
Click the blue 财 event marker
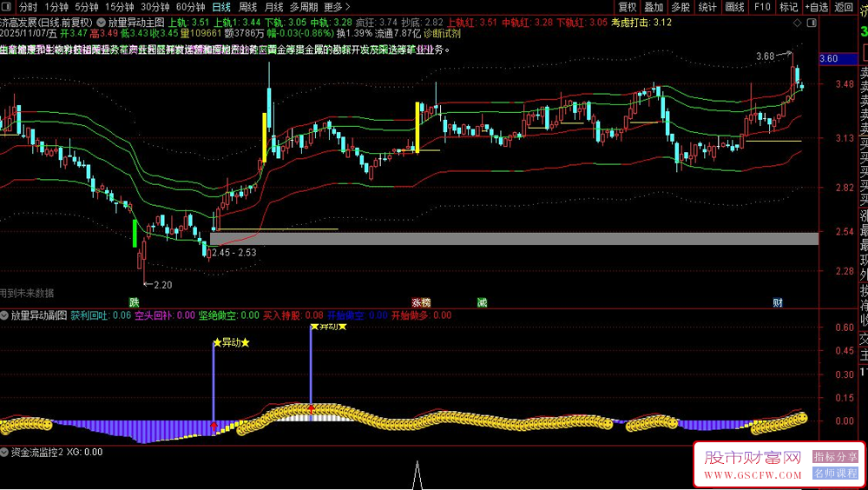(778, 302)
